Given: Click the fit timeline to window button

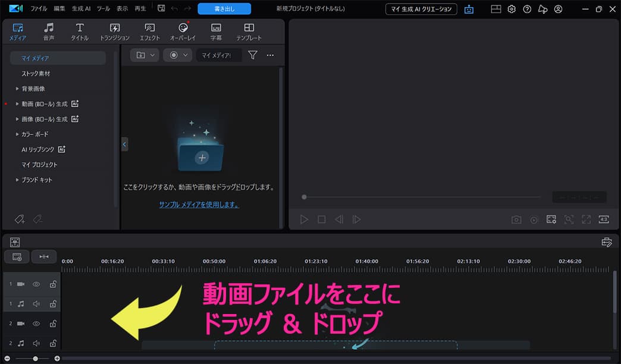Looking at the screenshot, I should pyautogui.click(x=44, y=257).
